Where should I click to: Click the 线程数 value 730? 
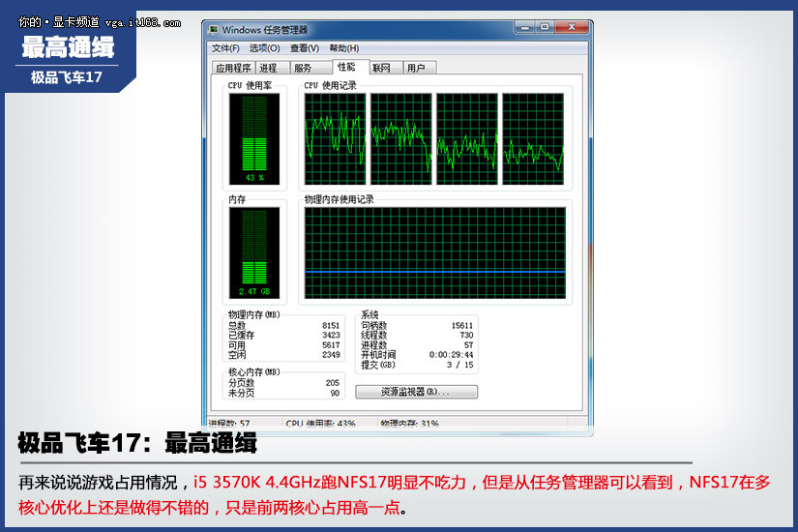pyautogui.click(x=466, y=335)
